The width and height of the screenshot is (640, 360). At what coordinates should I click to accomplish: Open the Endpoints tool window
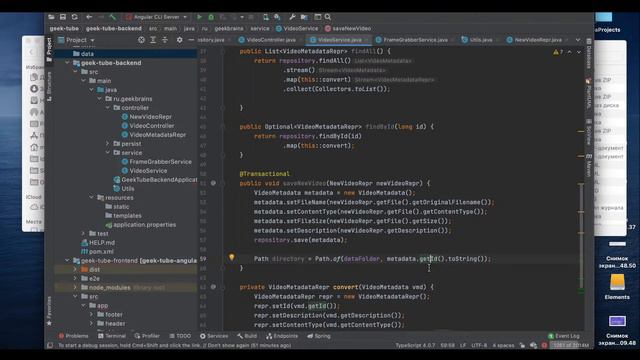282,336
